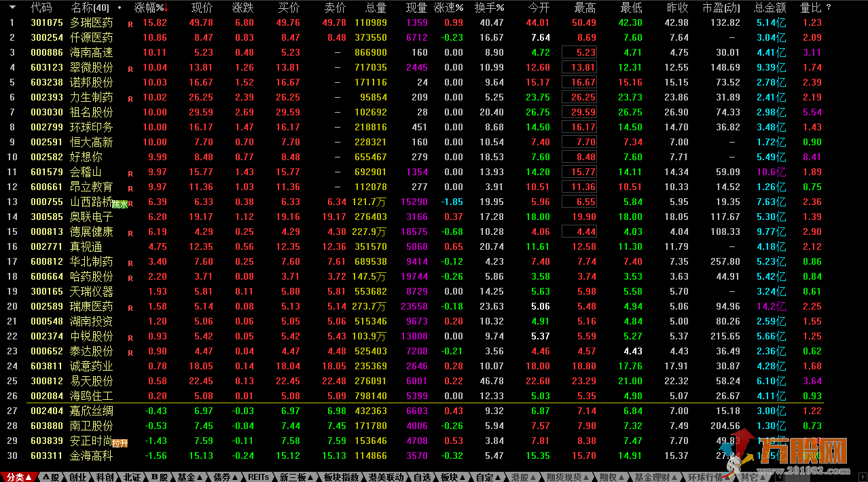Click the R marker beside 哈药股份
The height and width of the screenshot is (482, 868).
130,278
